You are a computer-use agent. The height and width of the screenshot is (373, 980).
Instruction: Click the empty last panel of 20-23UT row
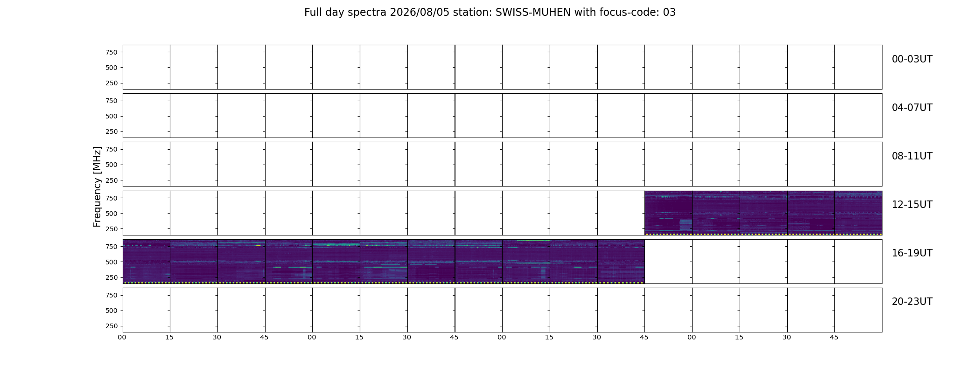(x=858, y=310)
